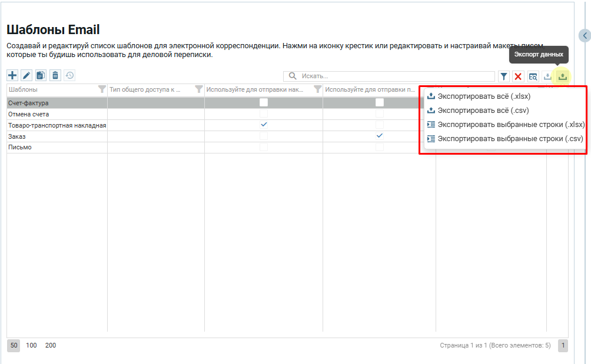Open the history clock icon
The height and width of the screenshot is (364, 591).
(69, 75)
